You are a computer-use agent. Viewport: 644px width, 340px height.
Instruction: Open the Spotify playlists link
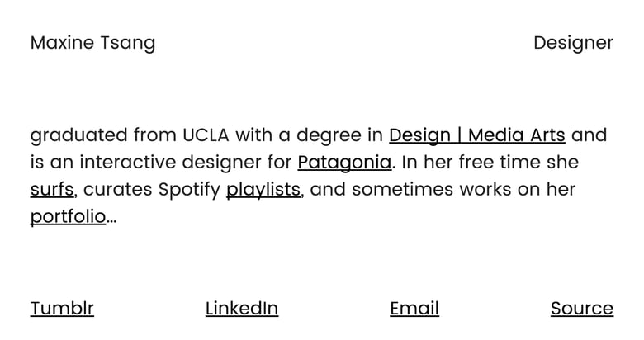click(x=263, y=190)
